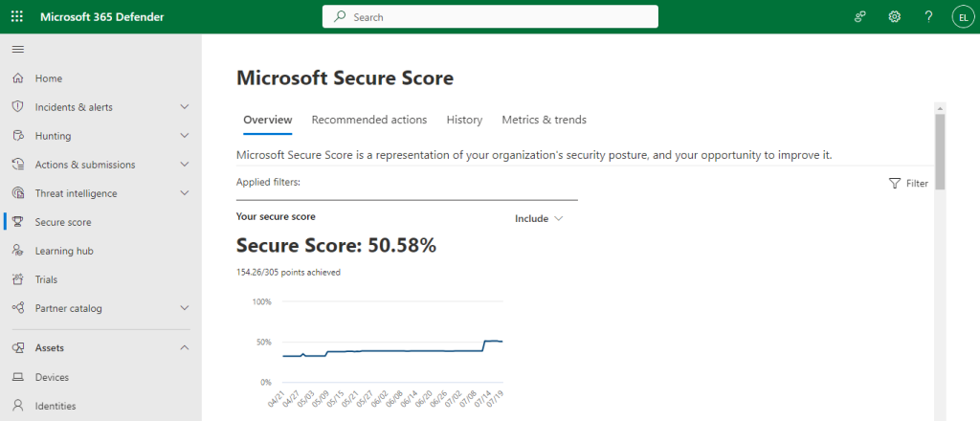Open the Settings gear icon
The image size is (980, 421).
tap(895, 17)
